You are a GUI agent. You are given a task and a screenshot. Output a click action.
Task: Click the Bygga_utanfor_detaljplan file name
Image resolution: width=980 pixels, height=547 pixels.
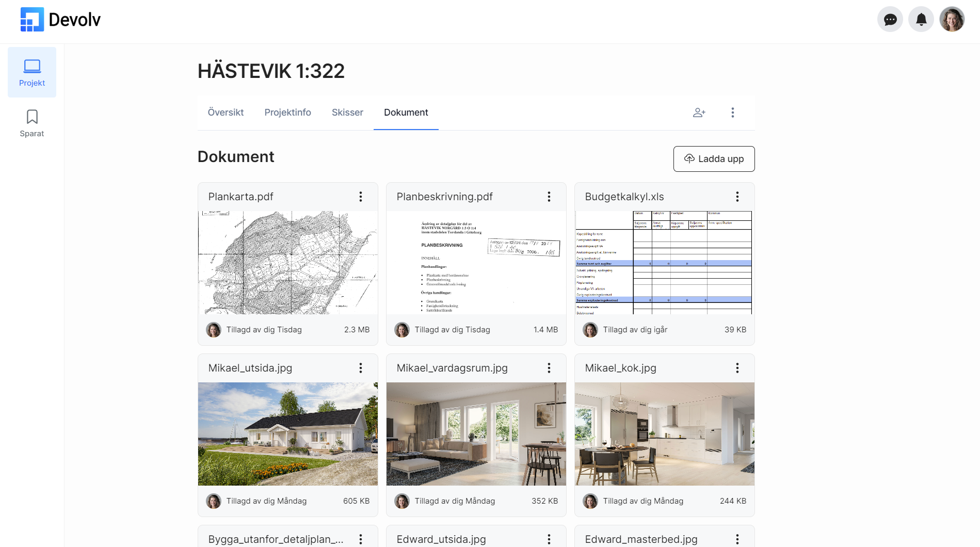(x=276, y=539)
